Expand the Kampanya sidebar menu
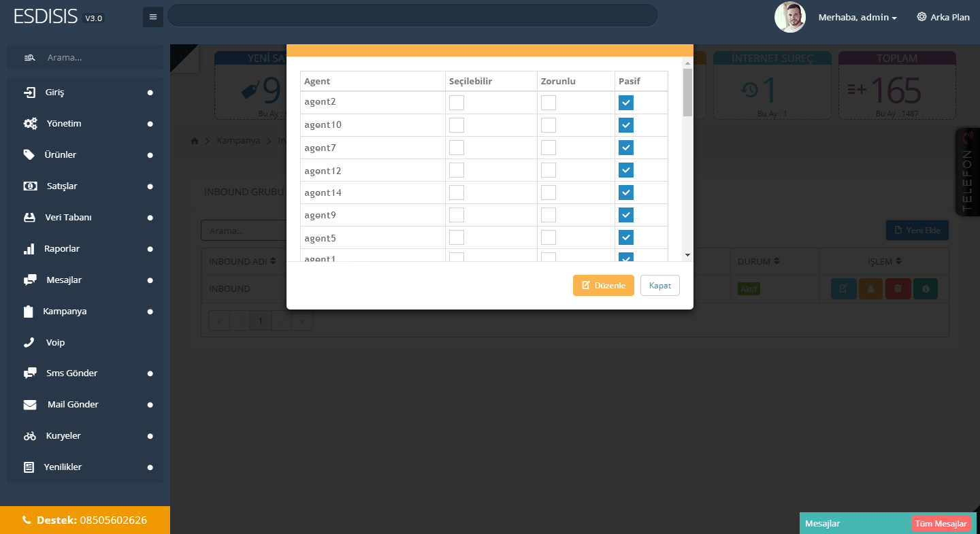The width and height of the screenshot is (980, 534). point(65,312)
